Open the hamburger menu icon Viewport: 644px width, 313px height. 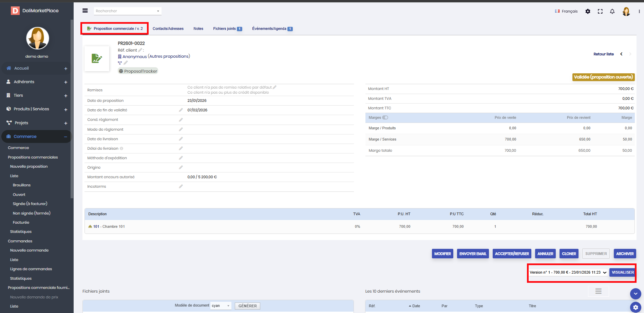click(x=85, y=11)
